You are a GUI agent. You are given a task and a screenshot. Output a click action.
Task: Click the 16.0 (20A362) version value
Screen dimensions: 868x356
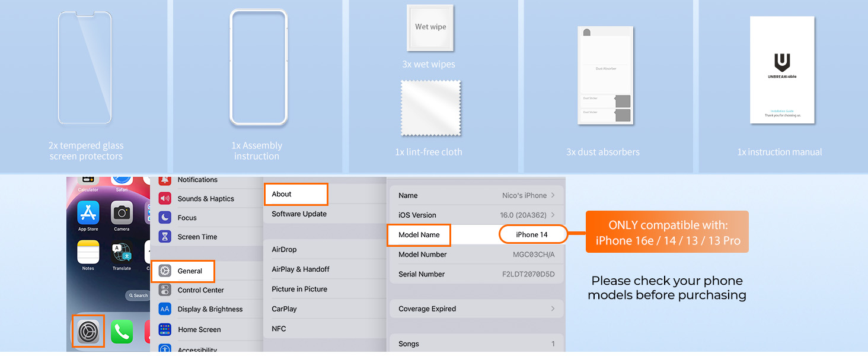[x=524, y=215]
